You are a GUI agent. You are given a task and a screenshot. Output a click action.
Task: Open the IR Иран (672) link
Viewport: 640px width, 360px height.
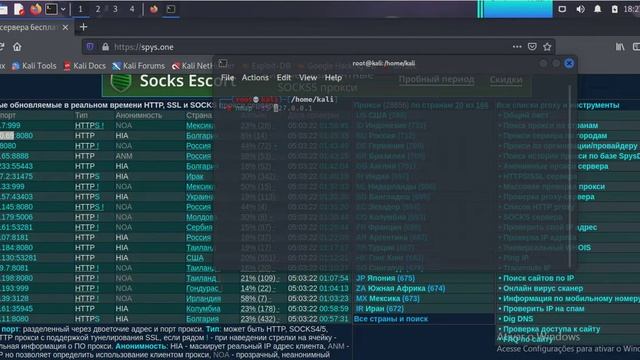(x=380, y=309)
